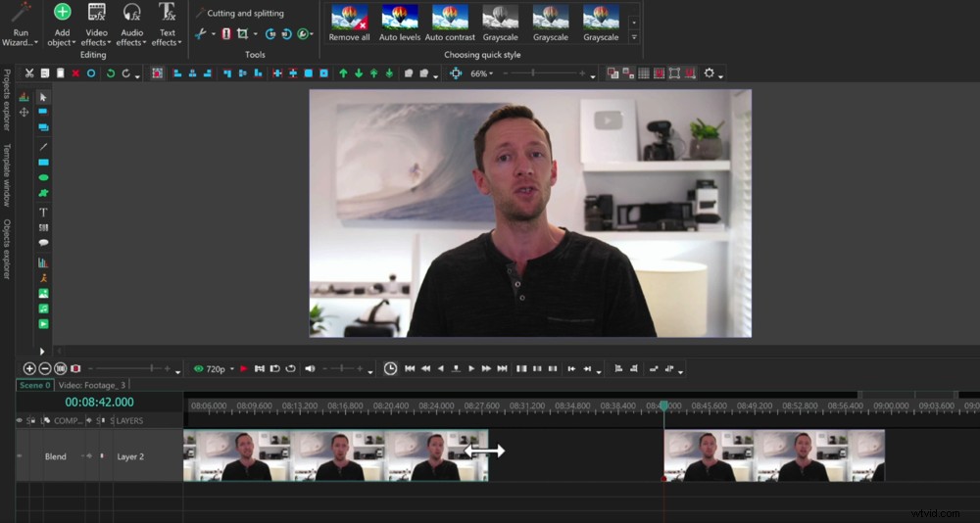The image size is (980, 523).
Task: Toggle the eye column header in layers panel
Action: [x=20, y=420]
